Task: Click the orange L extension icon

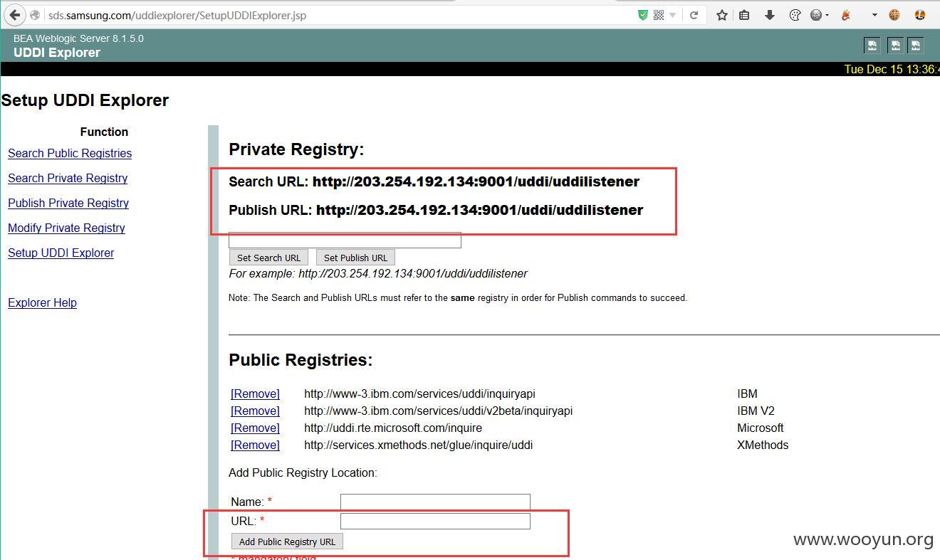Action: 919,15
